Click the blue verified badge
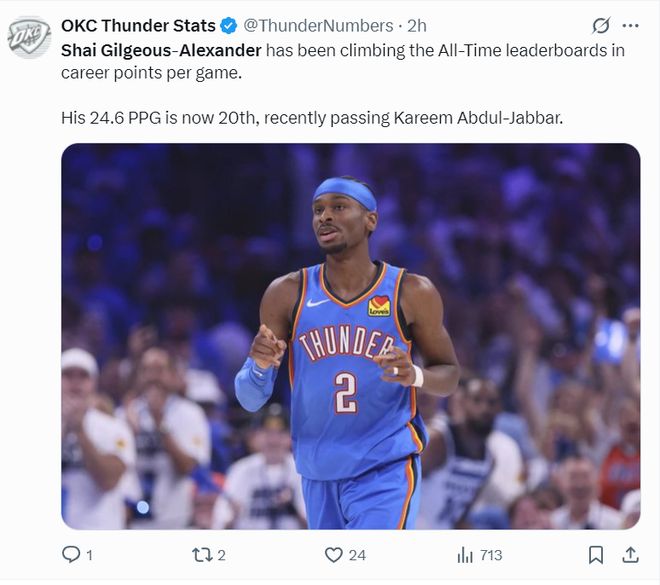 tap(230, 26)
